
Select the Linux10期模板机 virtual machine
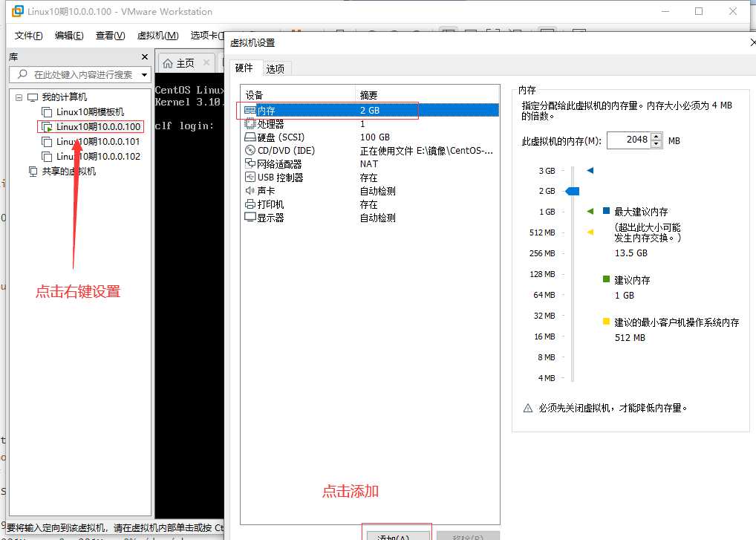coord(90,112)
